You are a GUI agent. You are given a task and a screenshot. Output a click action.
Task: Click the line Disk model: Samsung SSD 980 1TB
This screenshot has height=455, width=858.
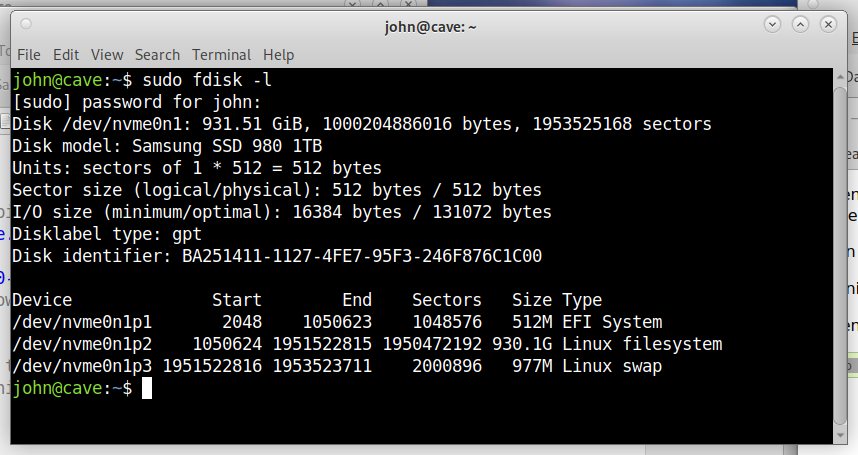167,146
